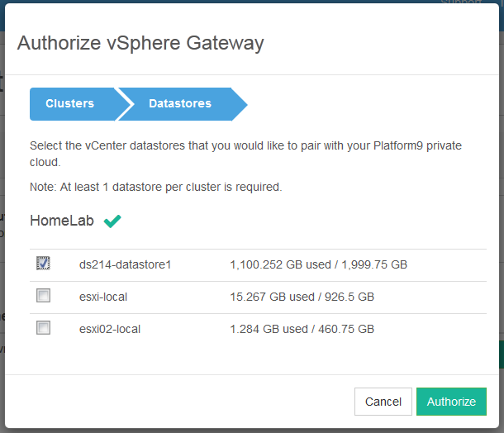Click the Authorize vSphere Gateway dialog title

point(140,43)
